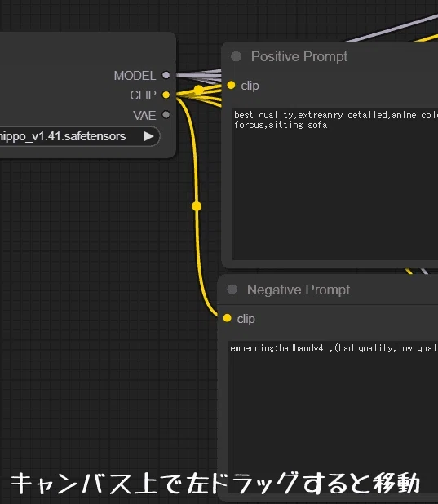Click the CLIP output socket
Image resolution: width=438 pixels, height=504 pixels.
click(166, 95)
